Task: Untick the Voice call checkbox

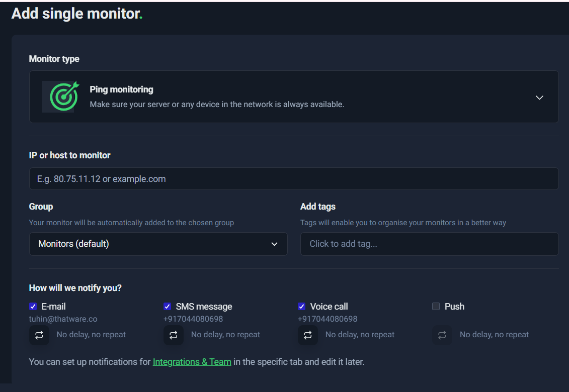Action: pos(302,307)
